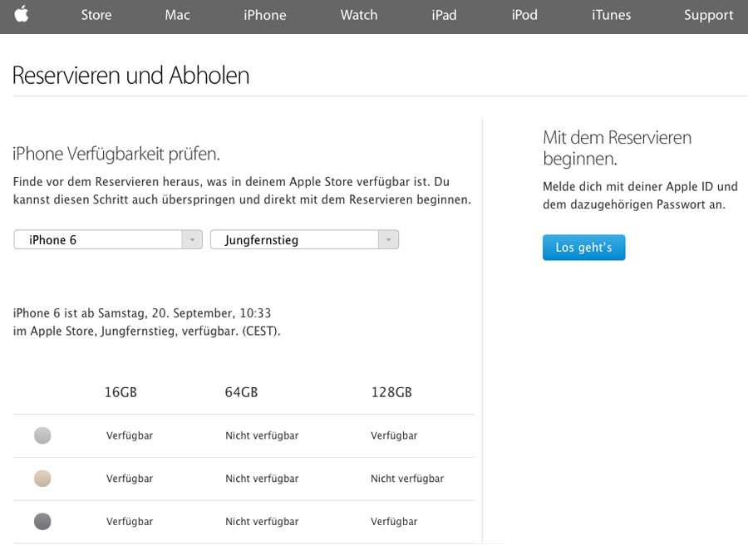Viewport: 748px width, 560px height.
Task: Click the availability date text line
Action: coord(142,313)
